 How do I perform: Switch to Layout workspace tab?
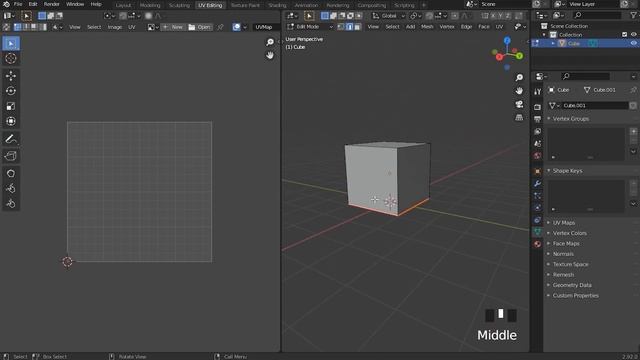coord(123,5)
